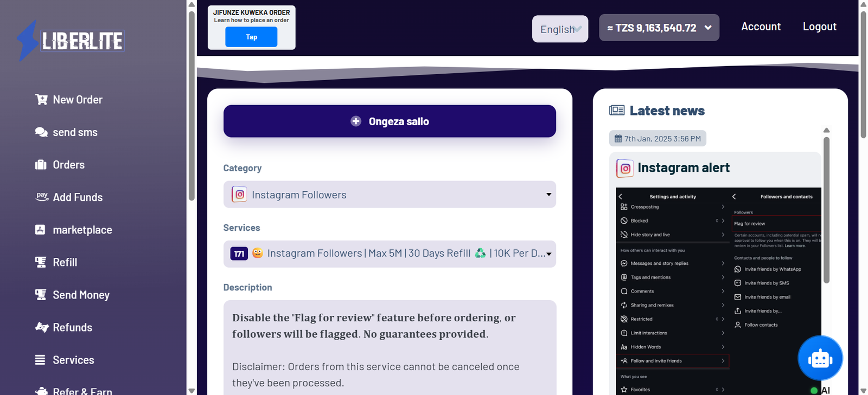Expand the TZS 9,163,540.72 balance dropdown
The height and width of the screenshot is (395, 868).
[x=659, y=28]
